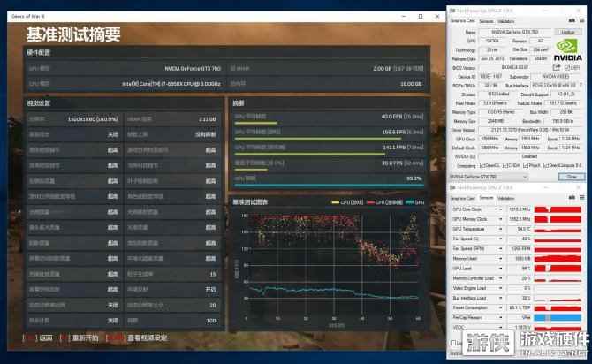Maximize the Gears of War 4 window

pyautogui.click(x=421, y=16)
